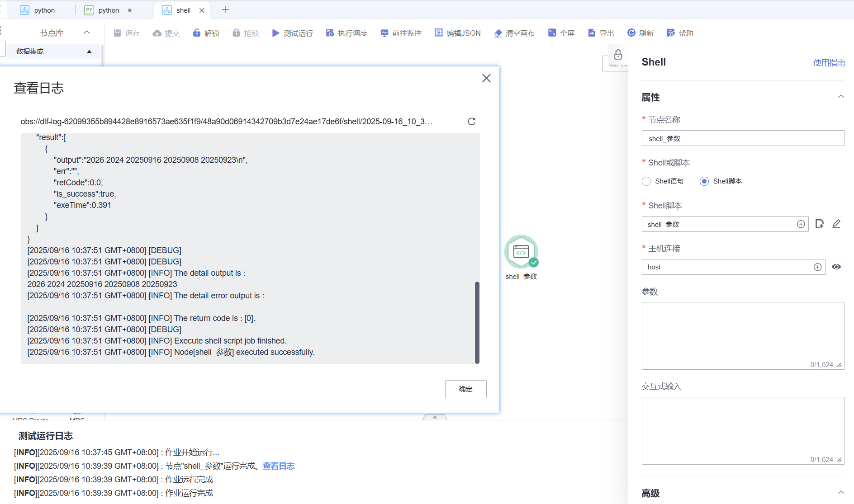This screenshot has width=854, height=504.
Task: Open a new tab with plus
Action: pyautogui.click(x=226, y=10)
